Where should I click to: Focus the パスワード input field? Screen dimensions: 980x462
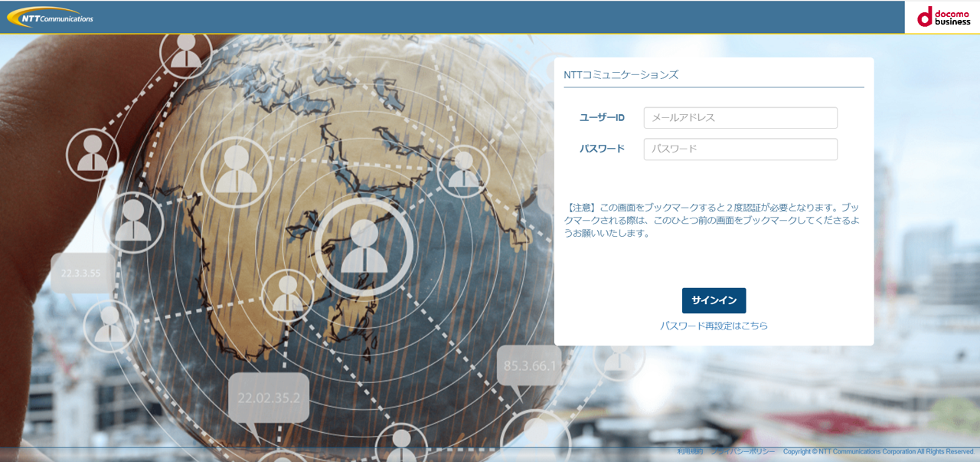(740, 149)
